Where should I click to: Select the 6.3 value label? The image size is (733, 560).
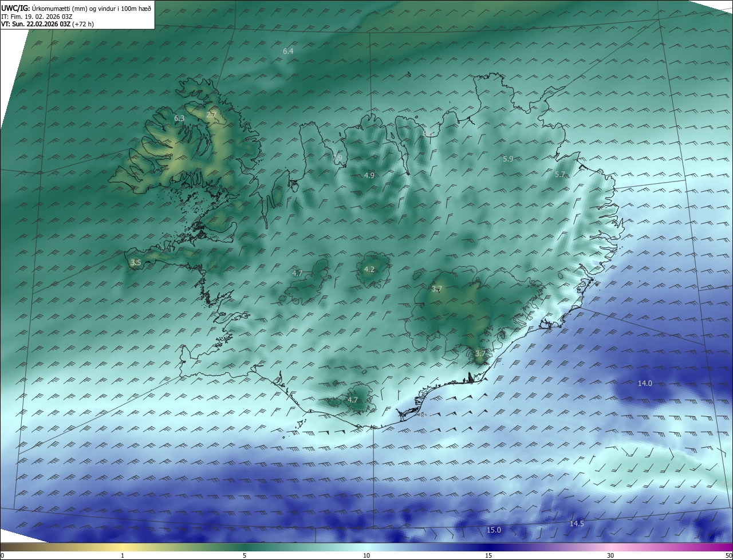(x=179, y=118)
